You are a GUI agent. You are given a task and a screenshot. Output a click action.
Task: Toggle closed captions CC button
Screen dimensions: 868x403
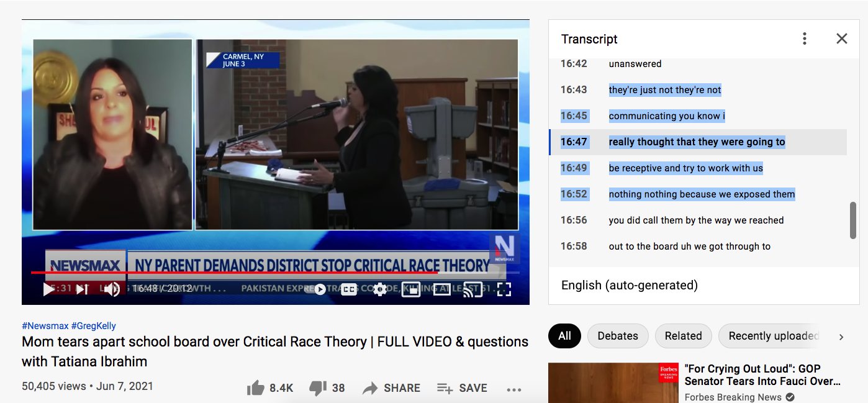point(349,289)
